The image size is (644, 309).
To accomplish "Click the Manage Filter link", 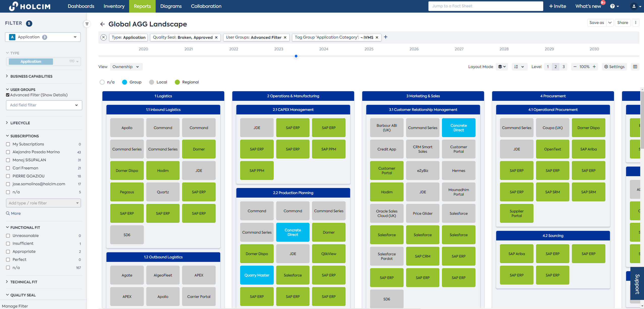I will [x=15, y=306].
